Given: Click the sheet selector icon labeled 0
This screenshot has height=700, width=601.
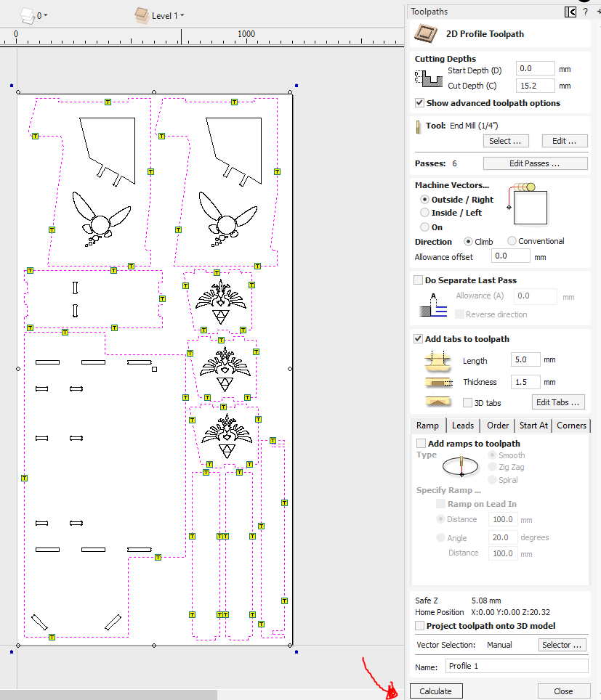Looking at the screenshot, I should tap(28, 16).
